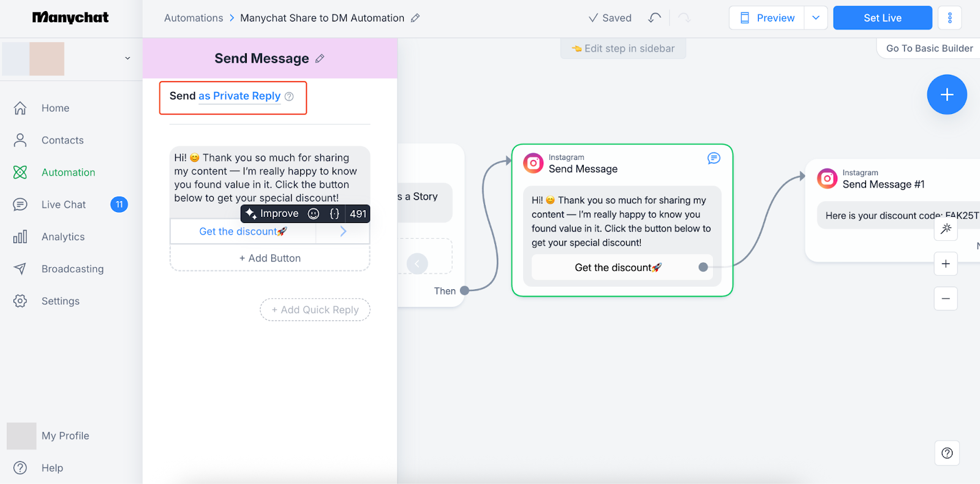
Task: Edit the Send Message step title pencil
Action: tap(320, 59)
